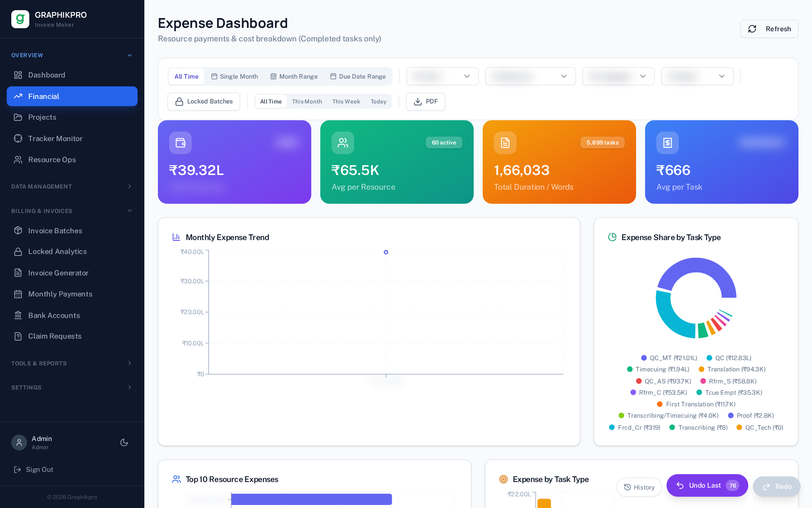
Task: Open Monthly Payments
Action: tap(72, 294)
